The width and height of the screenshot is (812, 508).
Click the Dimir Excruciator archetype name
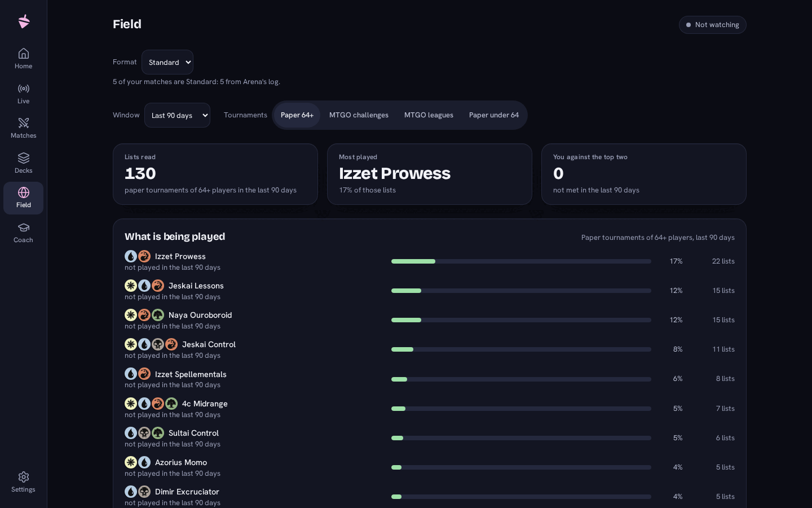[x=187, y=492]
